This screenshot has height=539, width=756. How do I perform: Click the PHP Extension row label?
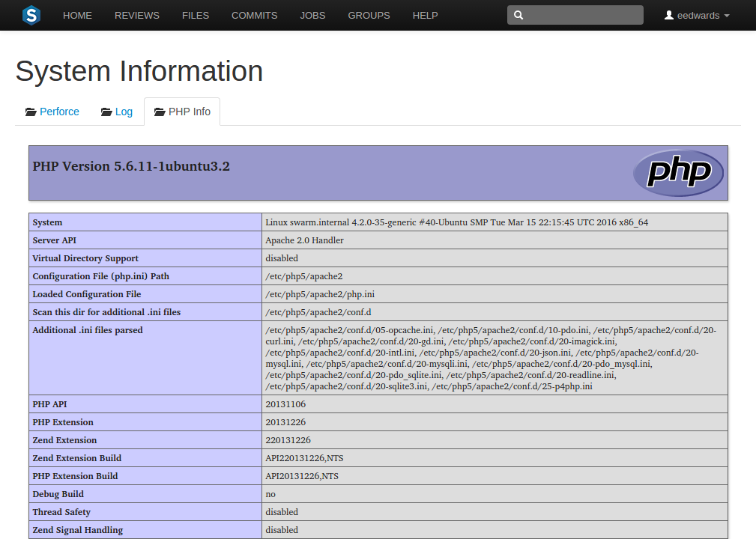(63, 422)
